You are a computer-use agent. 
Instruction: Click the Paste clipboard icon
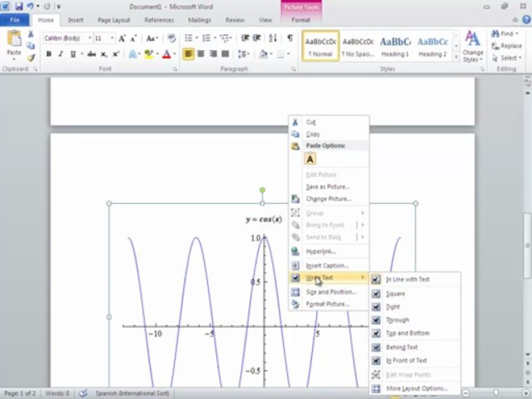(14, 39)
